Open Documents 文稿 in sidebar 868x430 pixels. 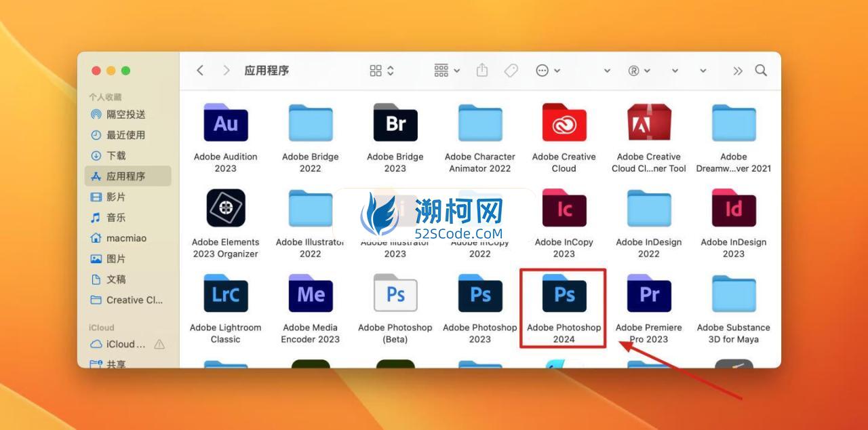pos(127,279)
